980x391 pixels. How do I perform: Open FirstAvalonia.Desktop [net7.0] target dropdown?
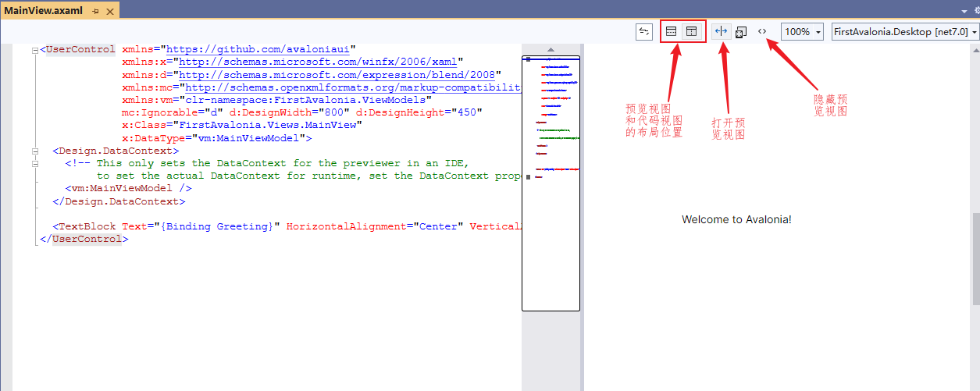click(x=905, y=32)
